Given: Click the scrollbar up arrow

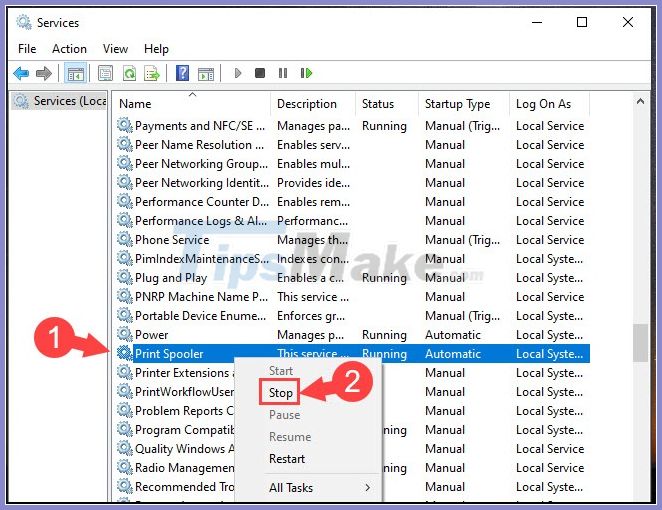Looking at the screenshot, I should 640,101.
